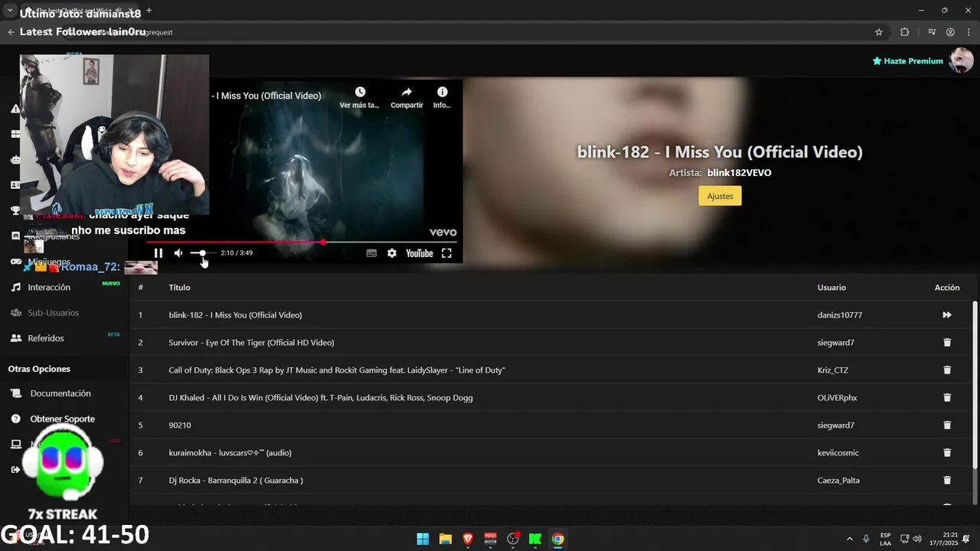The height and width of the screenshot is (551, 980).
Task: Bookmark this page with the star icon
Action: [879, 32]
